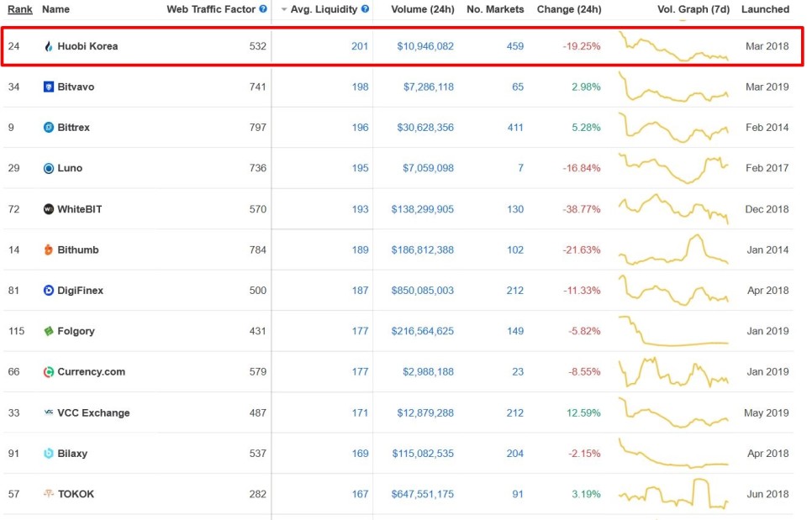Click Huobi Korea's liquidity value 201
The height and width of the screenshot is (520, 812).
[x=360, y=46]
